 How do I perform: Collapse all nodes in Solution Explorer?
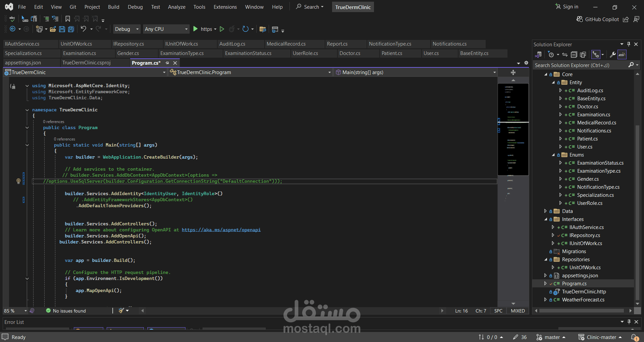pos(574,55)
